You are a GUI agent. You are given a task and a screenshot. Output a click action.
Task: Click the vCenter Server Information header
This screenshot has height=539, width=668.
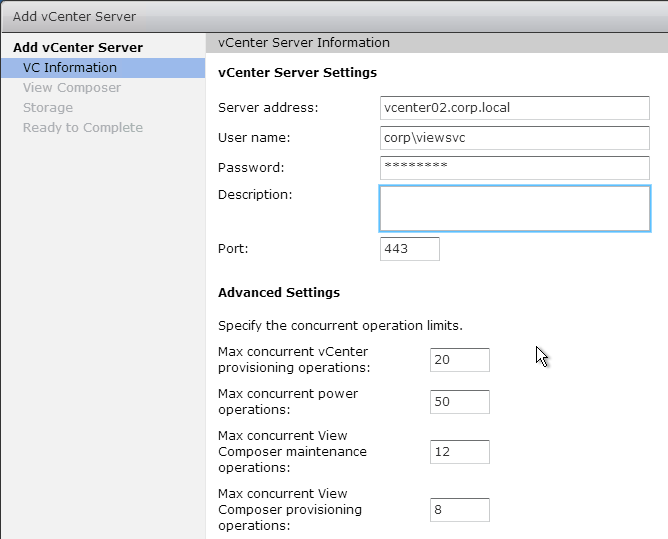(x=304, y=43)
